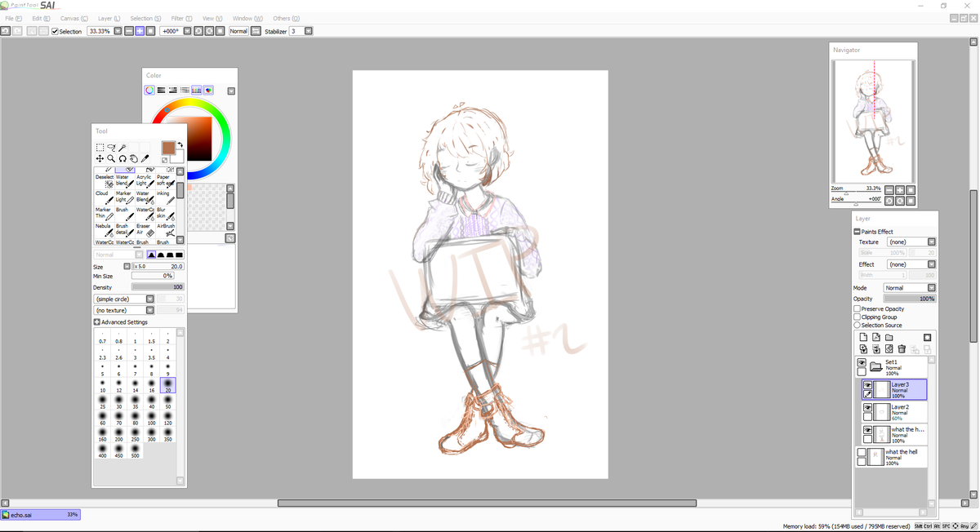This screenshot has width=980, height=532.
Task: Choose the Blur skin brush
Action: (166, 213)
